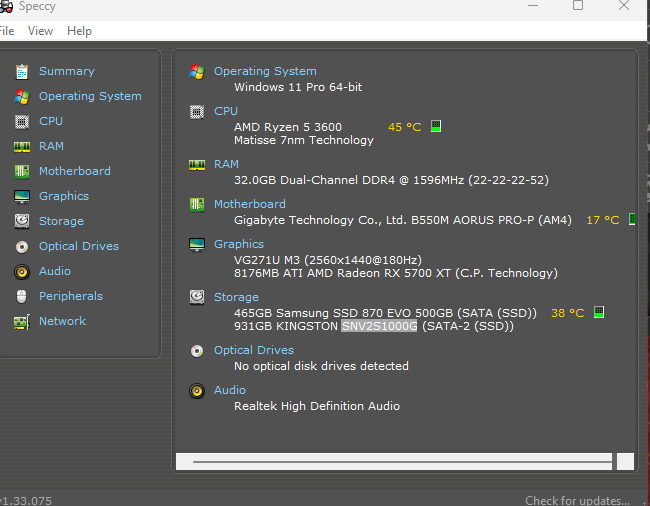The height and width of the screenshot is (506, 650).
Task: Select Summary in the sidebar
Action: point(67,71)
